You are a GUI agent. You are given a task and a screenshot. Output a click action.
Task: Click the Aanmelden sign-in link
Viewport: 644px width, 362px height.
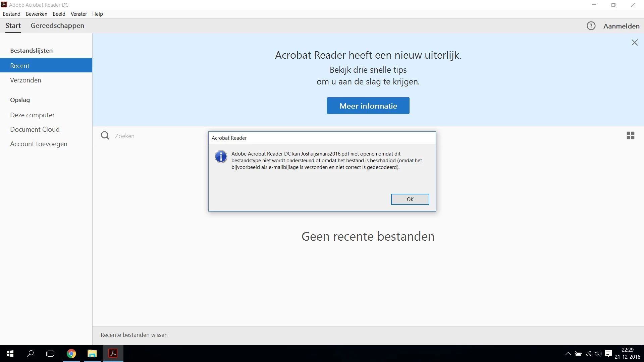tap(621, 26)
